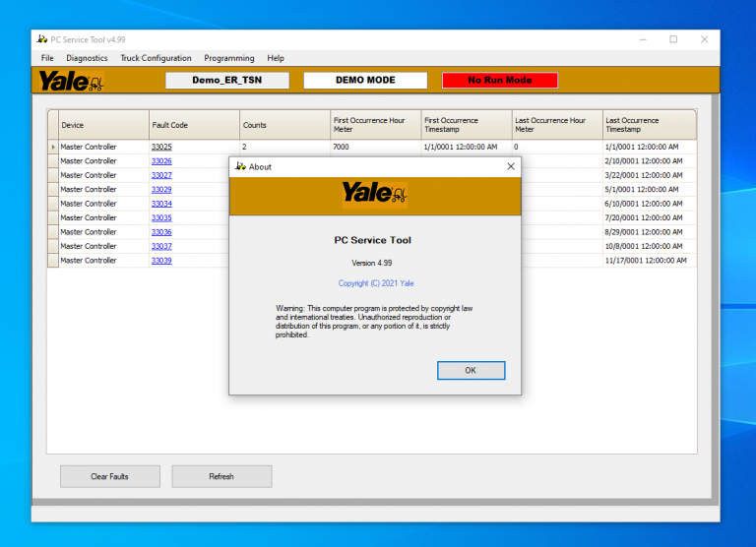Viewport: 756px width, 547px height.
Task: Click OK in the About dialog
Action: point(472,370)
